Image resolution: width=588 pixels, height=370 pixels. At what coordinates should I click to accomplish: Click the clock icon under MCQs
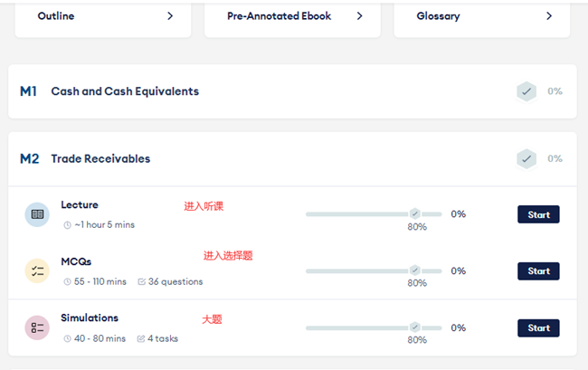pos(67,281)
